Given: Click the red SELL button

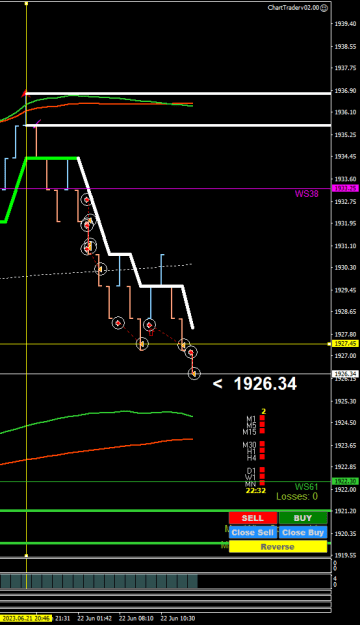Looking at the screenshot, I should pyautogui.click(x=253, y=518).
